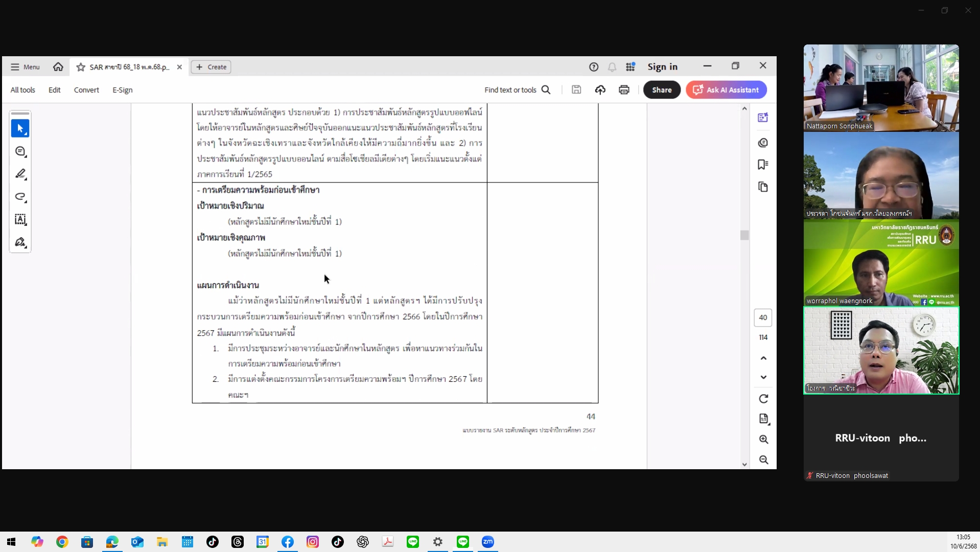The width and height of the screenshot is (980, 552).
Task: Go to next page with down chevron
Action: point(763,377)
